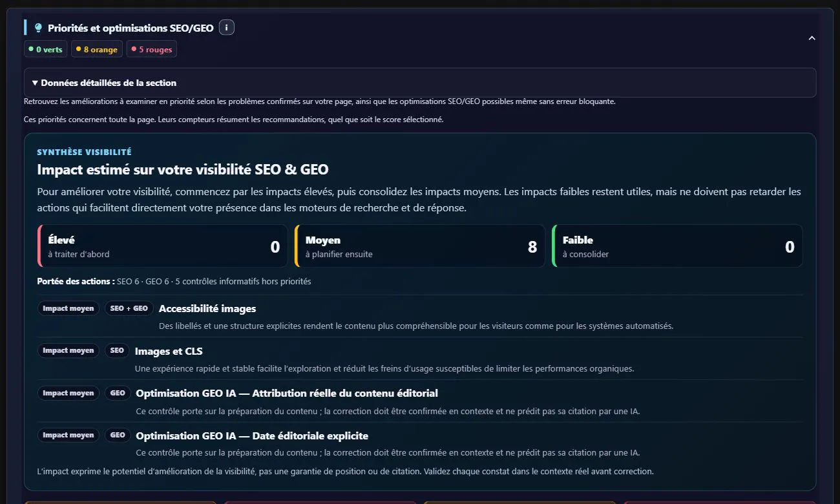840x504 pixels.
Task: Click the info icon beside Priorités et optimisations SEO/GEO
Action: click(226, 28)
